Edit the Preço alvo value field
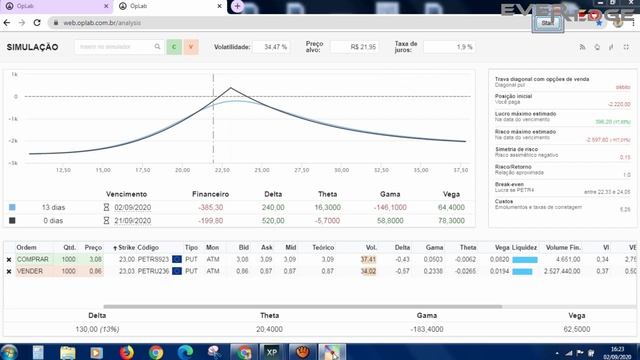640x360 pixels. 354,47
